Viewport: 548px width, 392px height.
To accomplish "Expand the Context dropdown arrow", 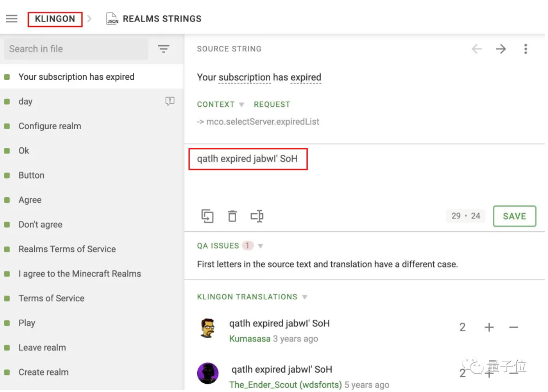I will click(x=242, y=105).
